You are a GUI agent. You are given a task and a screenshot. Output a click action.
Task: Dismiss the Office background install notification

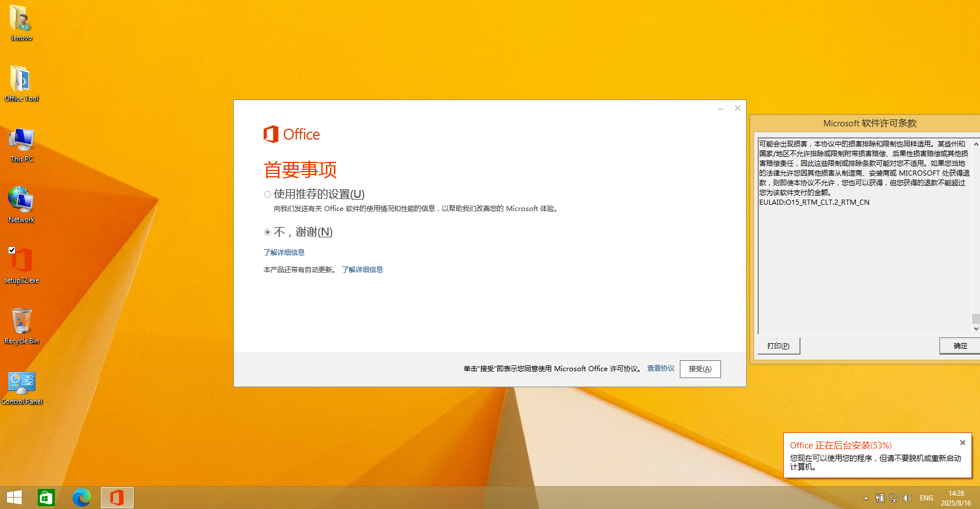pyautogui.click(x=962, y=443)
